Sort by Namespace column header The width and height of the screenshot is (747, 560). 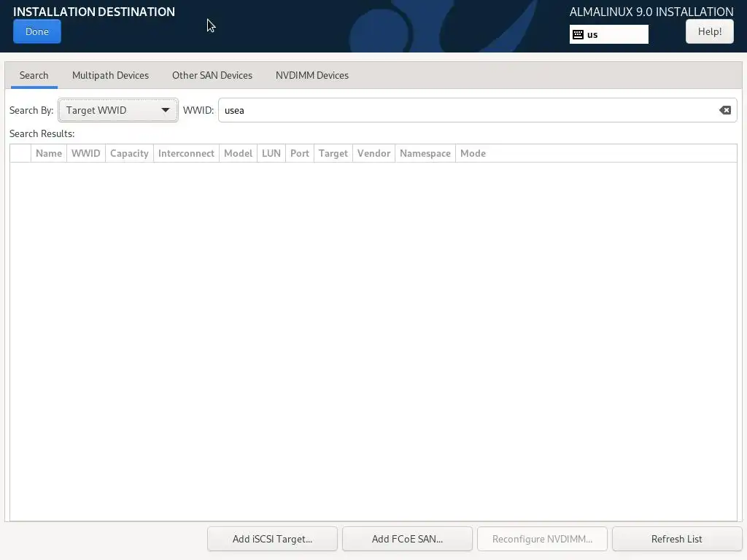point(425,153)
